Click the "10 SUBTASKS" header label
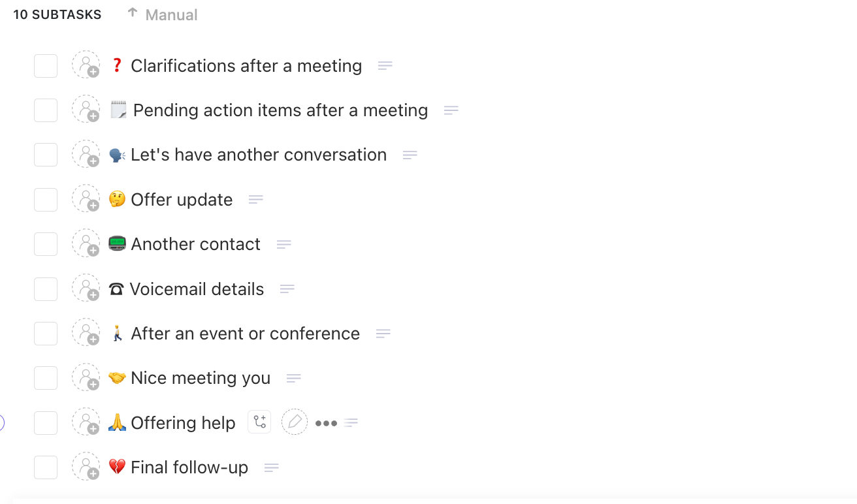 (57, 14)
